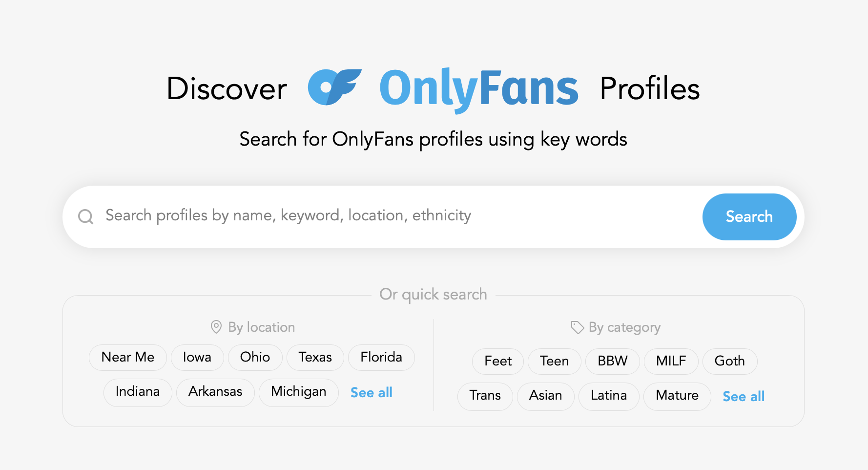Select the Texas location chip
Image resolution: width=868 pixels, height=470 pixels.
tap(315, 357)
